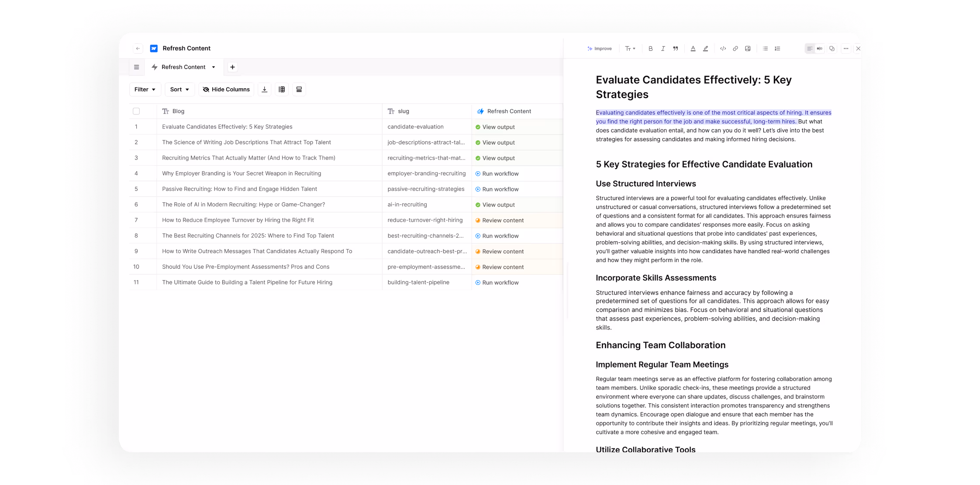Click Improve AI button
Viewport: 980px width, 485px height.
click(599, 48)
